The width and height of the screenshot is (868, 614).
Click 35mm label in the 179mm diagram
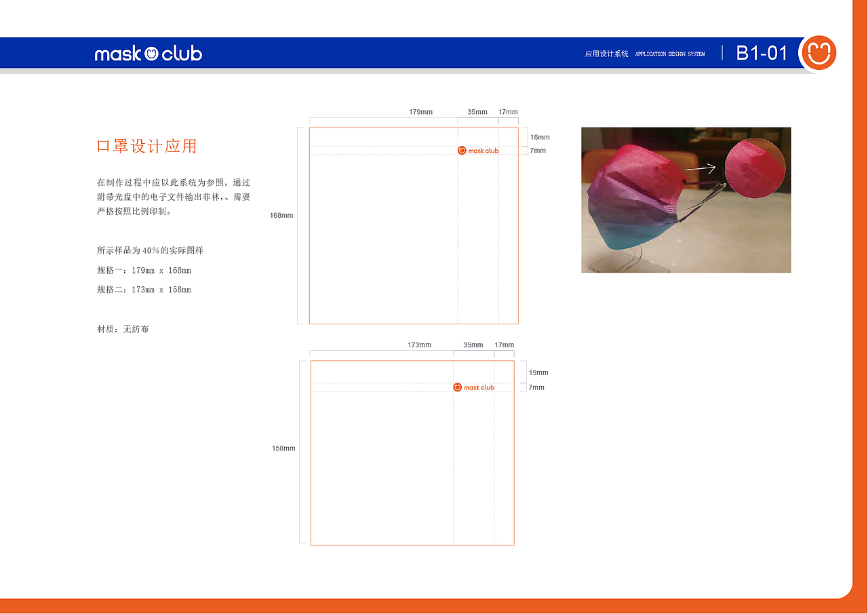[x=477, y=112]
